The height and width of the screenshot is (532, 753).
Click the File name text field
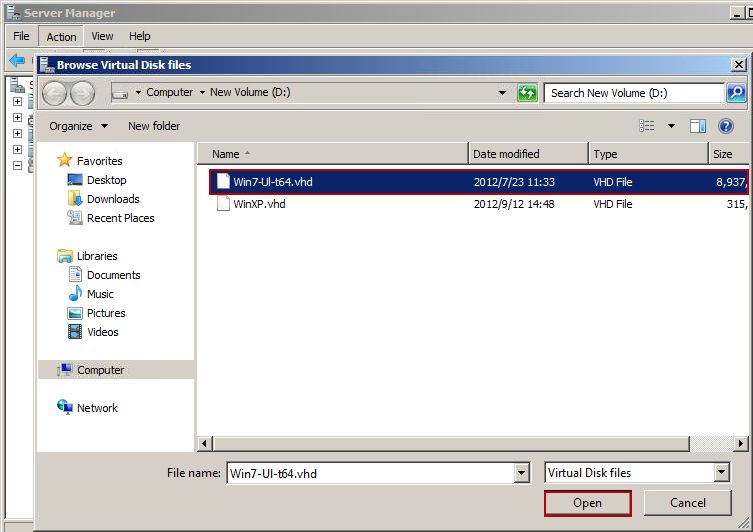click(370, 473)
